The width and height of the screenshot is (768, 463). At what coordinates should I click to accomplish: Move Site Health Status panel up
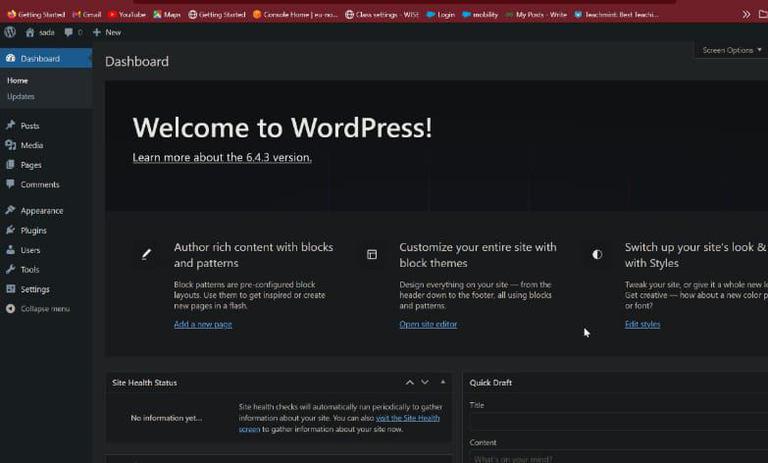coord(409,382)
